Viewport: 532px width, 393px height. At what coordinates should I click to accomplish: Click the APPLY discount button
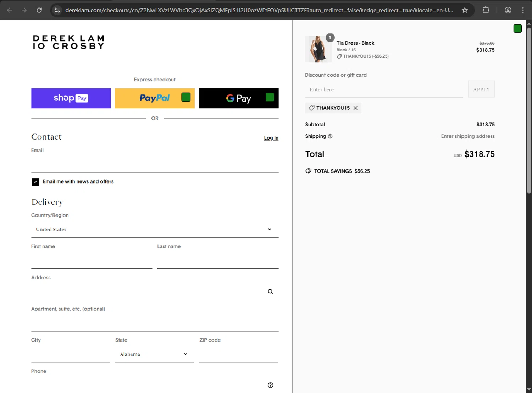coord(481,89)
